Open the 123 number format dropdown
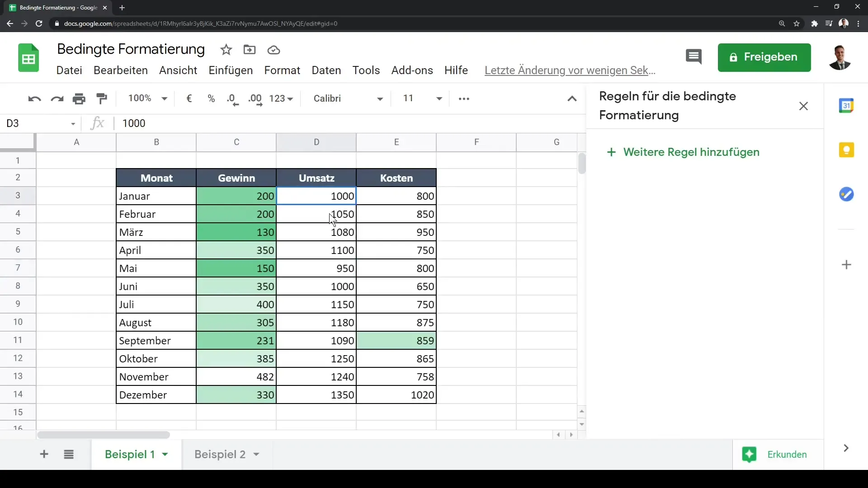The height and width of the screenshot is (488, 868). point(281,99)
